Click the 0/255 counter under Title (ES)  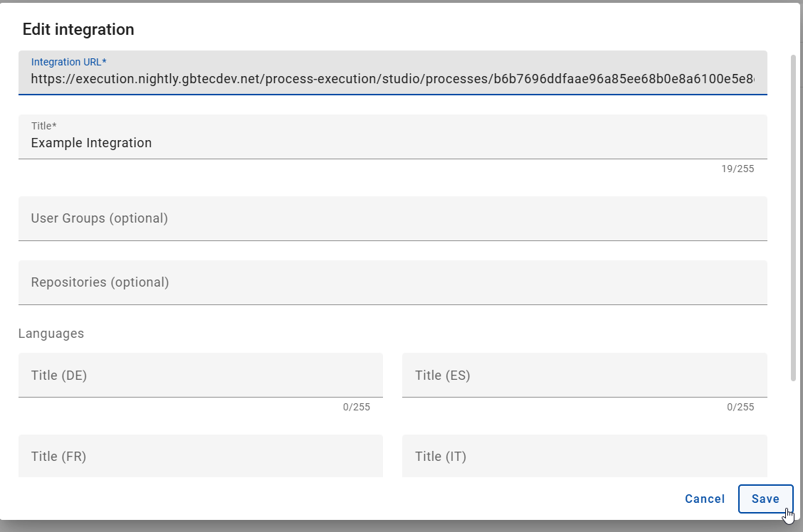pos(740,407)
